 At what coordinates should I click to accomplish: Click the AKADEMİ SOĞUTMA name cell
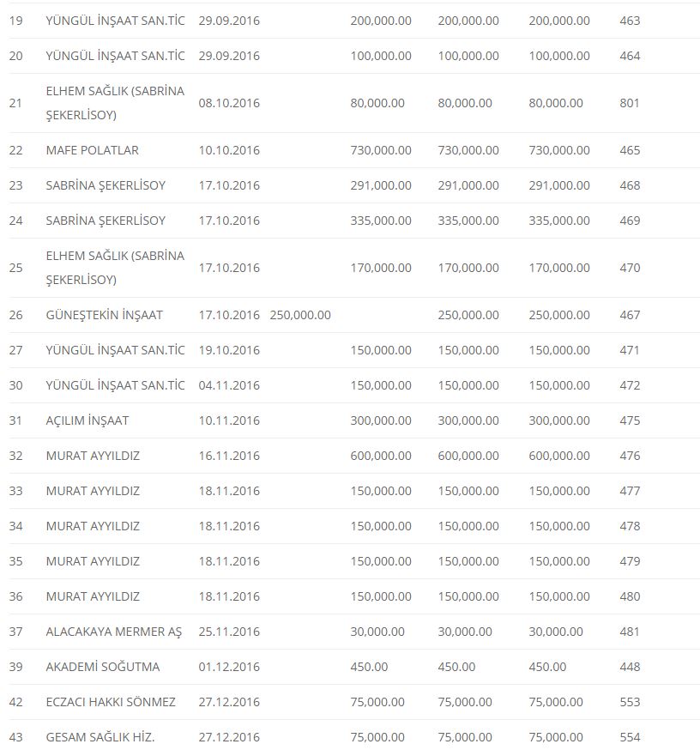click(102, 667)
